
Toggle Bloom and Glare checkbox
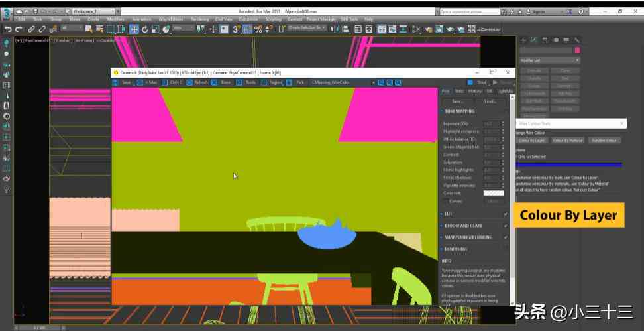point(506,226)
